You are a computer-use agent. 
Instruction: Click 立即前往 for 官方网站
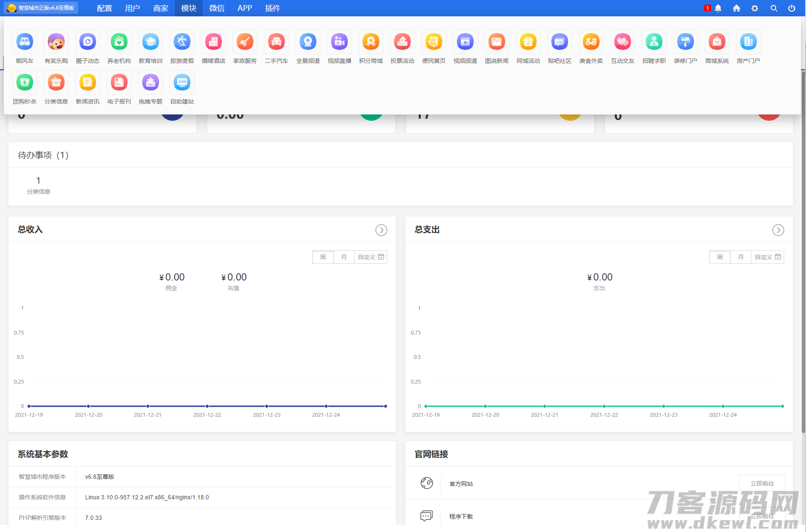762,483
